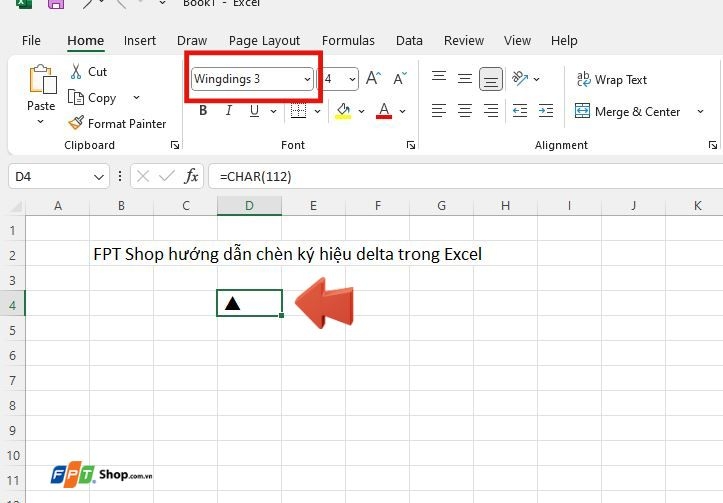Expand the Paste options arrow
This screenshot has width=723, height=503.
41,122
